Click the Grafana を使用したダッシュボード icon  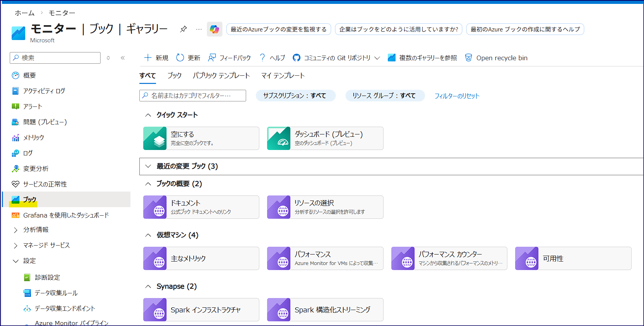coord(16,215)
